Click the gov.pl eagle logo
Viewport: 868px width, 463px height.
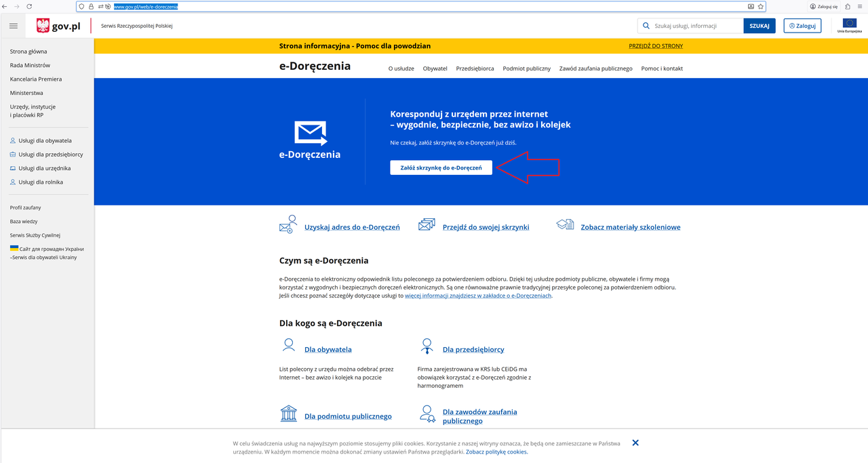click(x=43, y=26)
